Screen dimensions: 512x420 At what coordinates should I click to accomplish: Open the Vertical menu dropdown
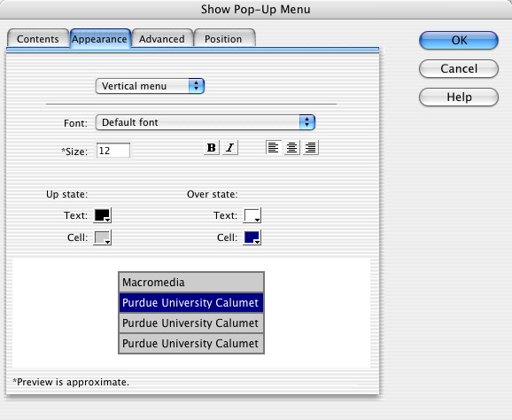150,86
